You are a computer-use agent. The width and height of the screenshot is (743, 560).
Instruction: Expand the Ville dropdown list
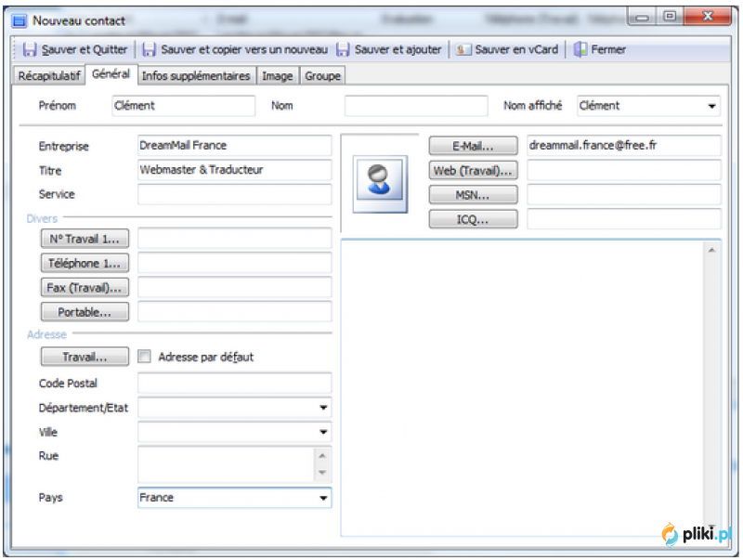[323, 432]
